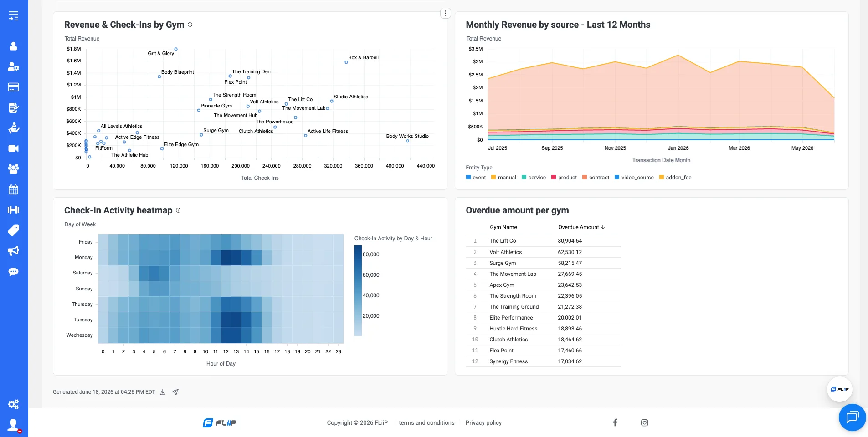
Task: Toggle the event series in legend
Action: point(476,178)
